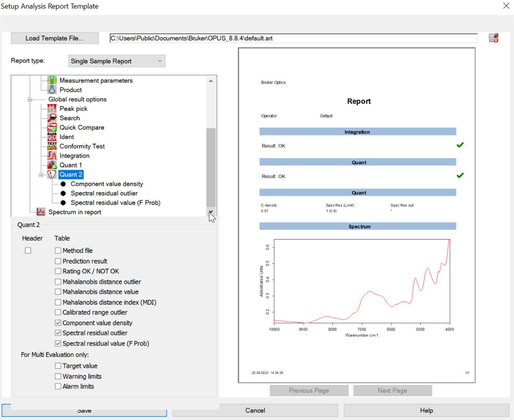Click the Peak pick icon
The width and height of the screenshot is (514, 420).
52,109
